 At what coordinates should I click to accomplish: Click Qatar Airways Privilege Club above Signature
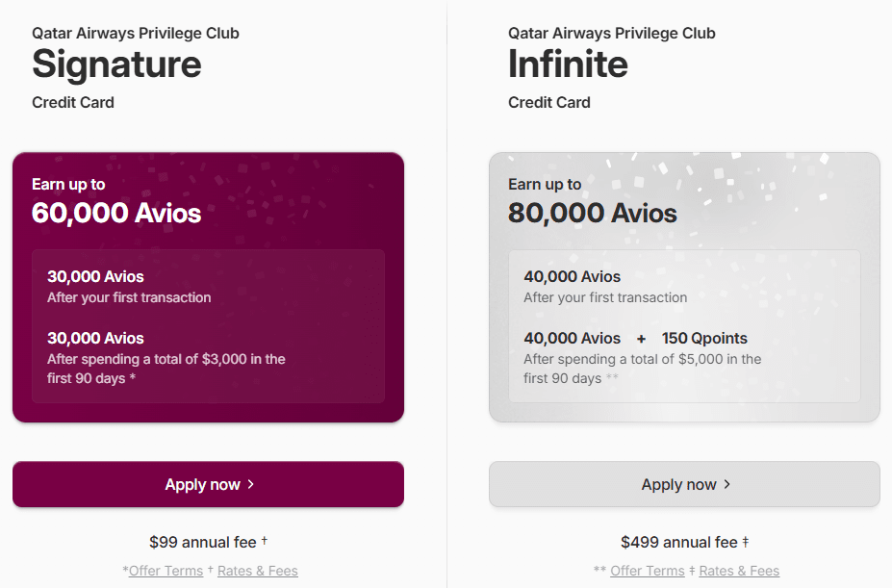pos(136,33)
